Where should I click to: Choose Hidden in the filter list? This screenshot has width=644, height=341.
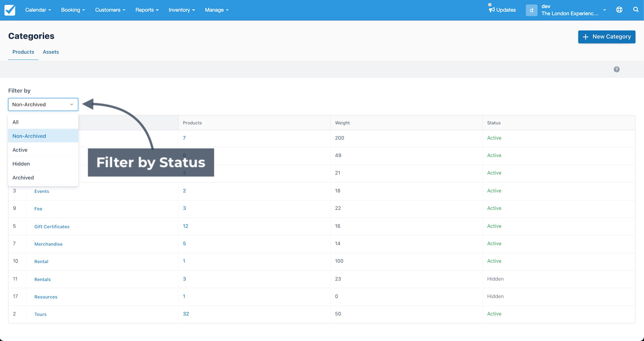[x=43, y=164]
